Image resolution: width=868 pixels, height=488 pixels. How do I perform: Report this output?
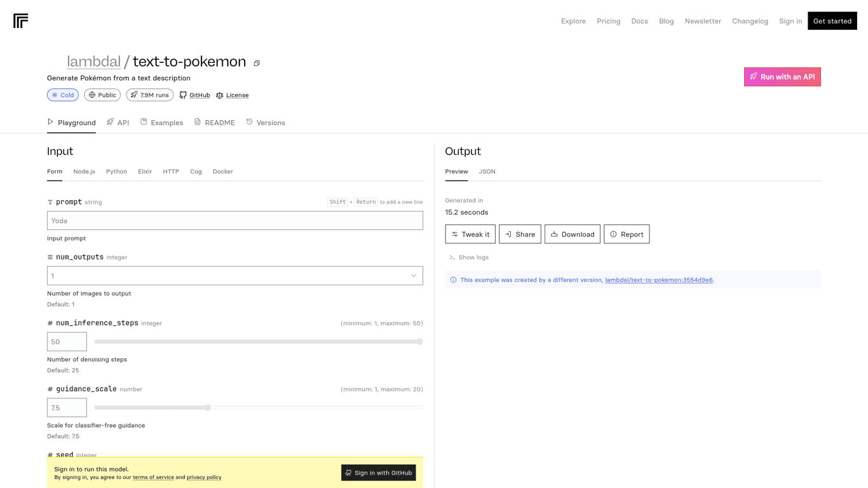626,234
